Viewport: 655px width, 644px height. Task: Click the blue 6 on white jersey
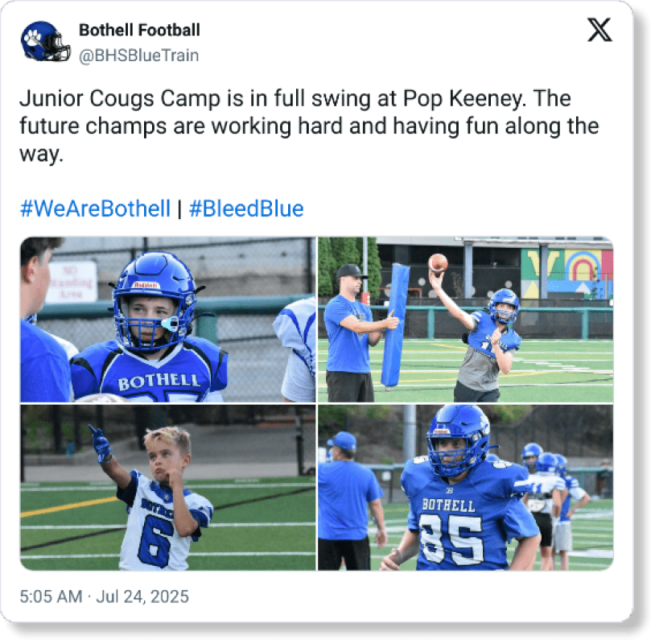(x=155, y=542)
